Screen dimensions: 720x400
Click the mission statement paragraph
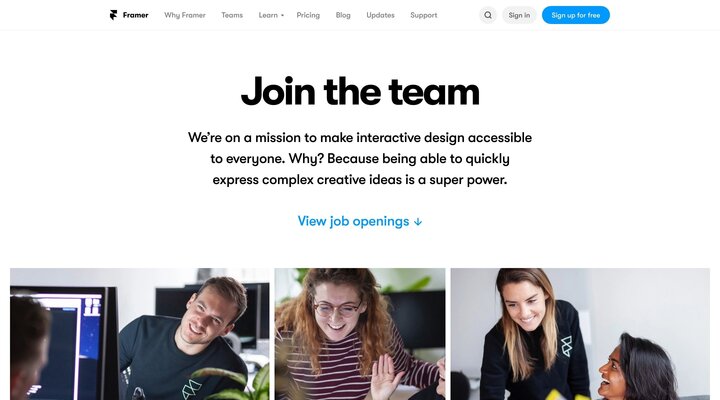(360, 158)
